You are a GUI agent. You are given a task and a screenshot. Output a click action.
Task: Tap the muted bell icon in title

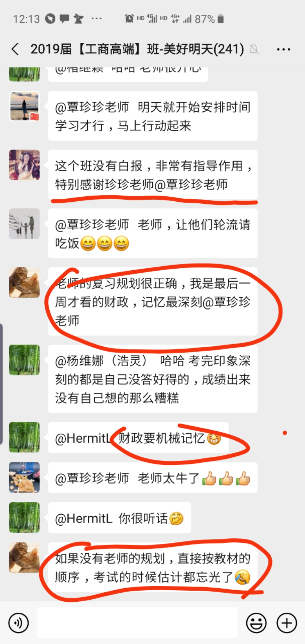tap(254, 49)
